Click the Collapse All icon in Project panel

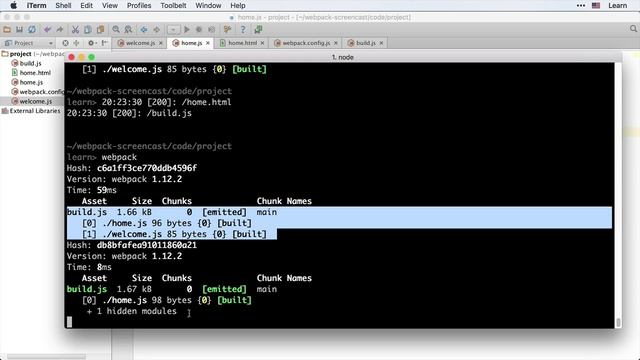pyautogui.click(x=76, y=43)
